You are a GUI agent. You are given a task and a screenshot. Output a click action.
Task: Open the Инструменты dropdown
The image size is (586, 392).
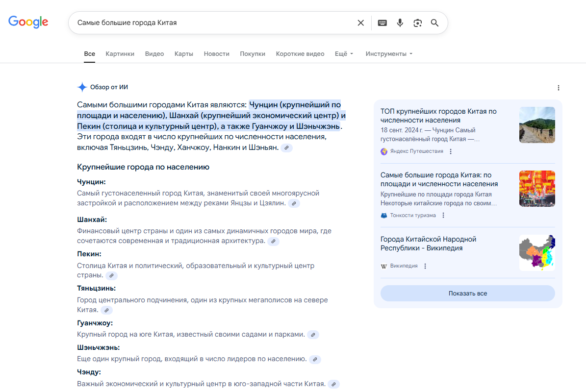(388, 53)
